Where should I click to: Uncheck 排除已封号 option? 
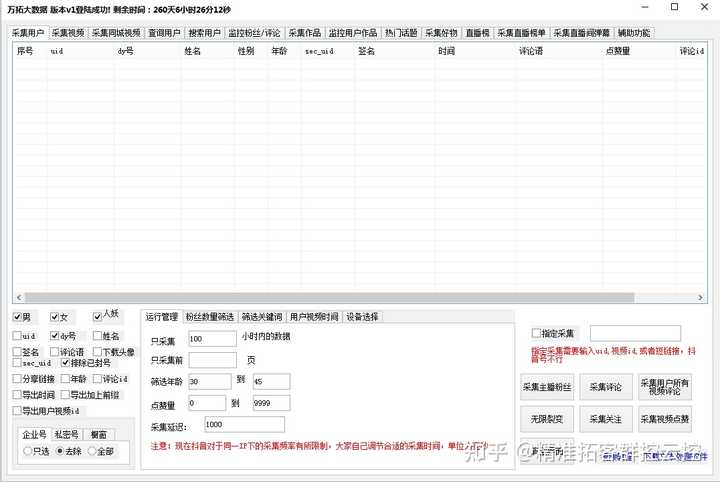[x=65, y=363]
